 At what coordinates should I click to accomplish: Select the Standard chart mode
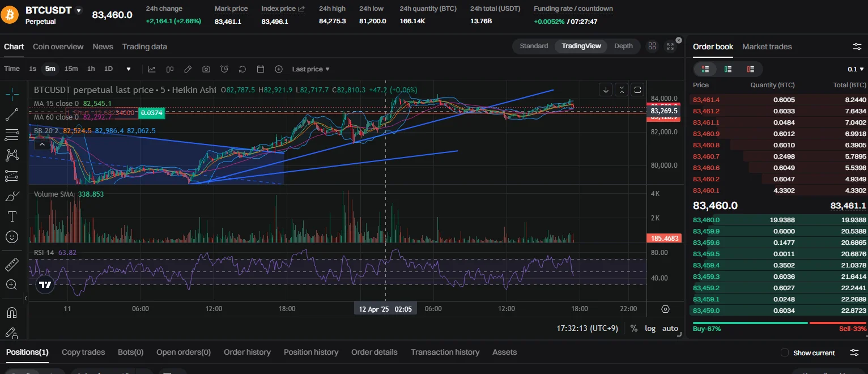pos(534,46)
